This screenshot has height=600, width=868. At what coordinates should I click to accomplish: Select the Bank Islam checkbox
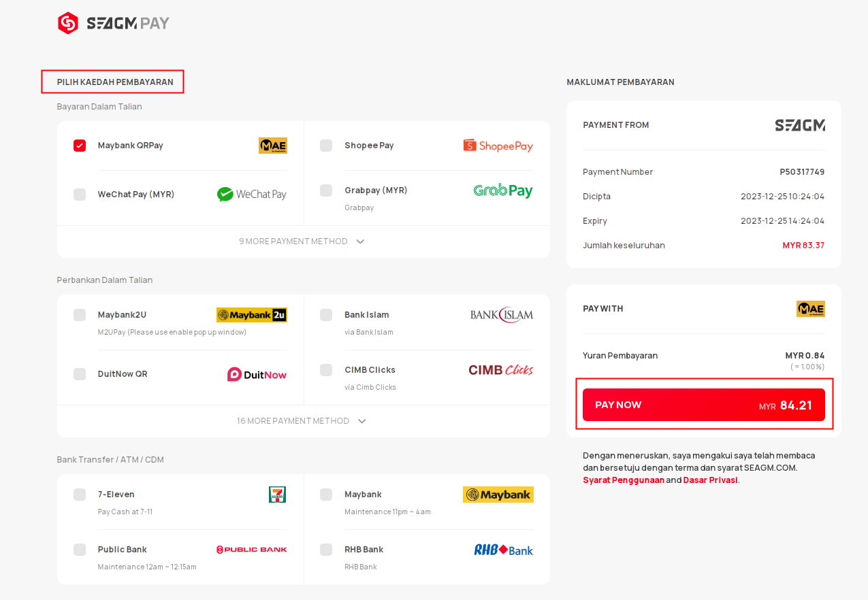(x=326, y=315)
